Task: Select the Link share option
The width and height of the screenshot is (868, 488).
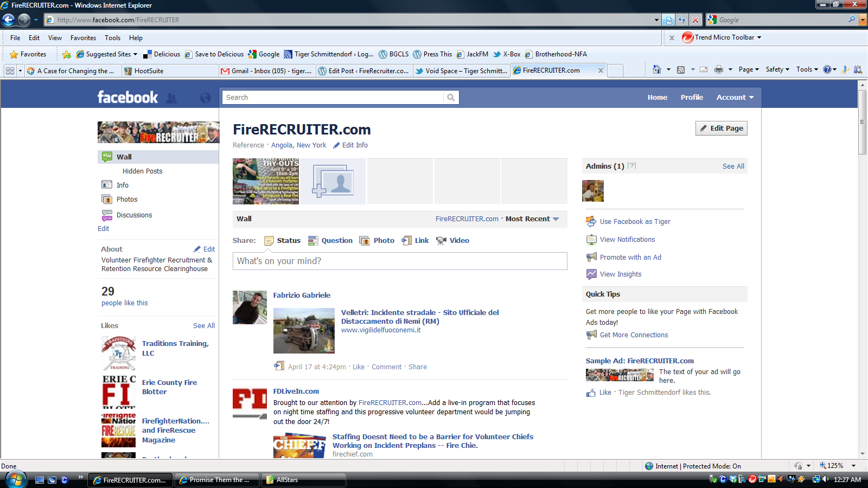Action: pos(415,240)
